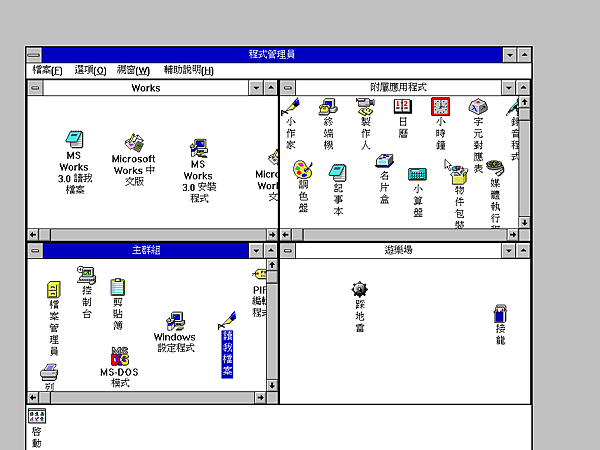Open 檔案管理員 File Manager icon
This screenshot has height=450, width=600.
pos(54,290)
